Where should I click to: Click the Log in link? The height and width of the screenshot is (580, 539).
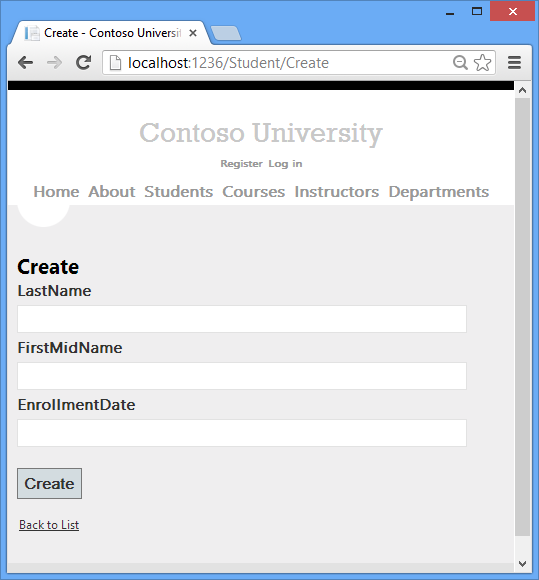coord(285,163)
